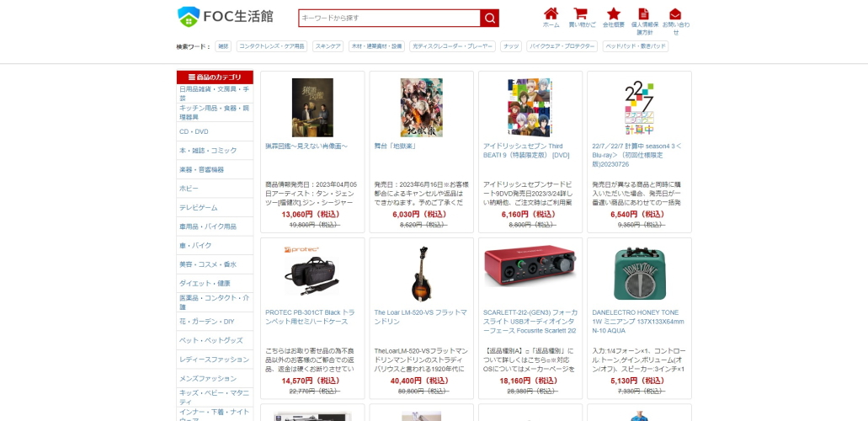This screenshot has height=421, width=868.
Task: Select the コンタクトレンズ・ケア用品 search tag
Action: tap(272, 46)
